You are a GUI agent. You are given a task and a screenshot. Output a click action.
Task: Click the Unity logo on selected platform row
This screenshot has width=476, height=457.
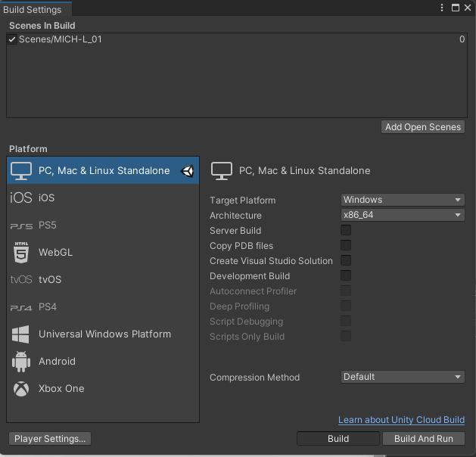pos(188,171)
